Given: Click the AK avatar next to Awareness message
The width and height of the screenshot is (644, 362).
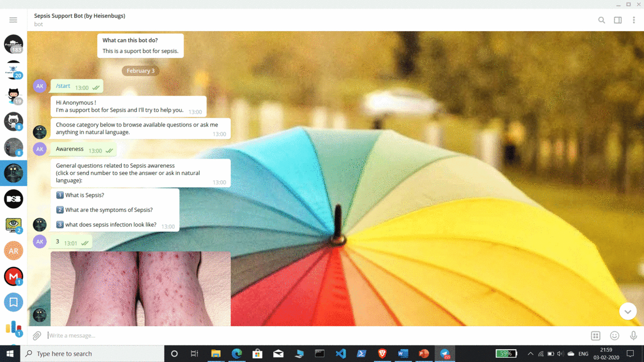Looking at the screenshot, I should (40, 149).
